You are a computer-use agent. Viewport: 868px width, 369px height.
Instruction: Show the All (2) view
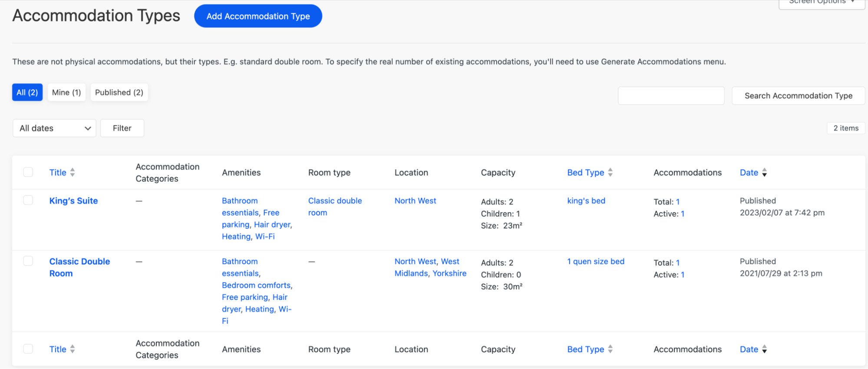point(27,92)
